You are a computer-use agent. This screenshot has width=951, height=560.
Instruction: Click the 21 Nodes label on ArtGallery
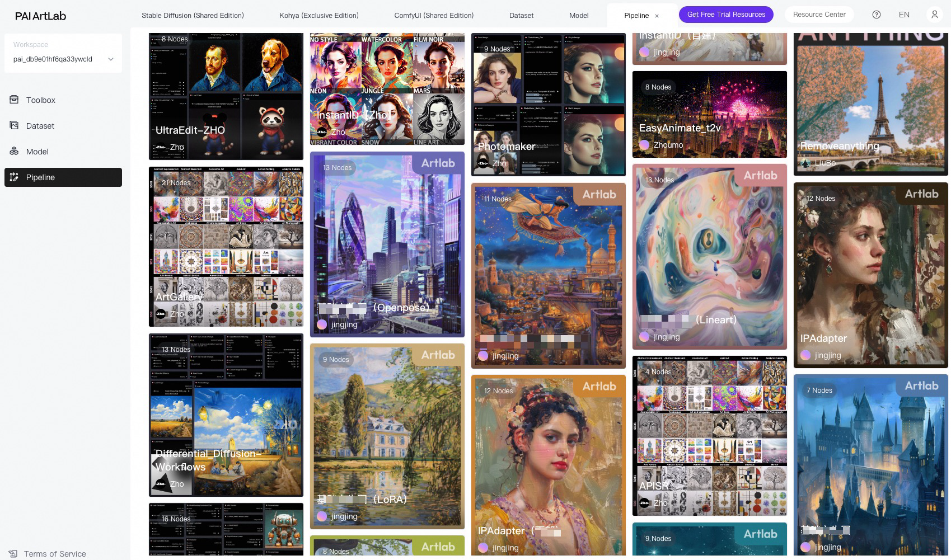pyautogui.click(x=176, y=182)
